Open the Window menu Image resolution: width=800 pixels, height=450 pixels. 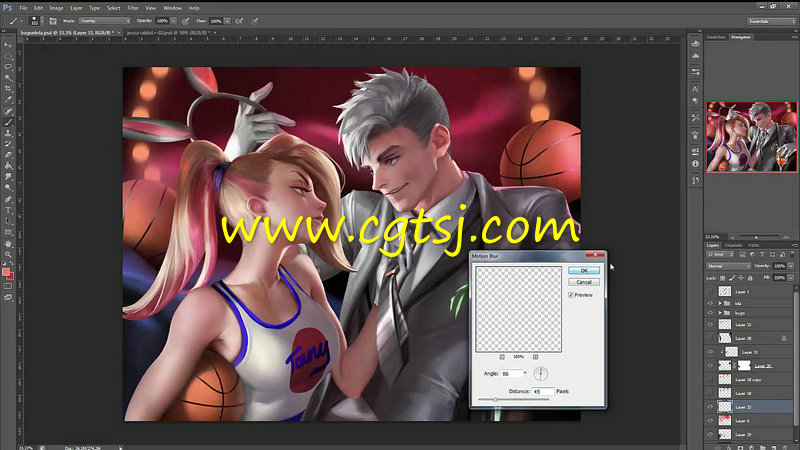pyautogui.click(x=172, y=8)
